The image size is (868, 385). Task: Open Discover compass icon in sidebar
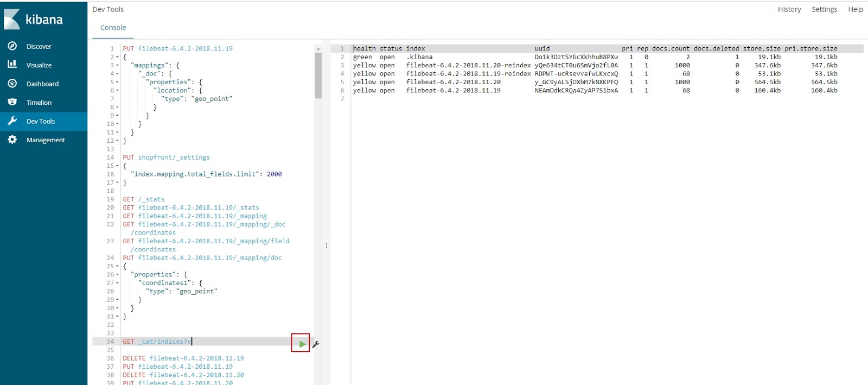[x=12, y=46]
